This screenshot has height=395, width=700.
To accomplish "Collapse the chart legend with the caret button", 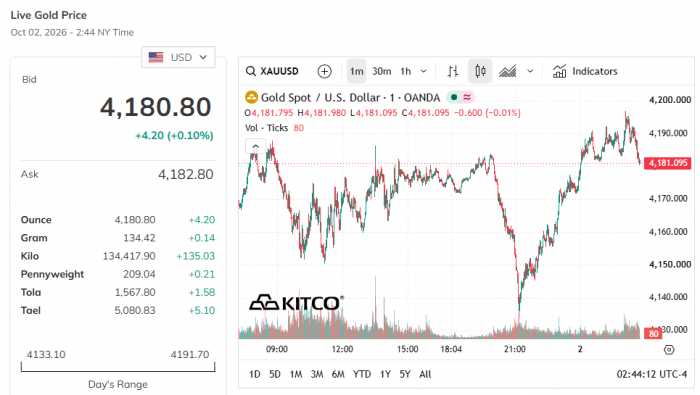I will tap(255, 146).
